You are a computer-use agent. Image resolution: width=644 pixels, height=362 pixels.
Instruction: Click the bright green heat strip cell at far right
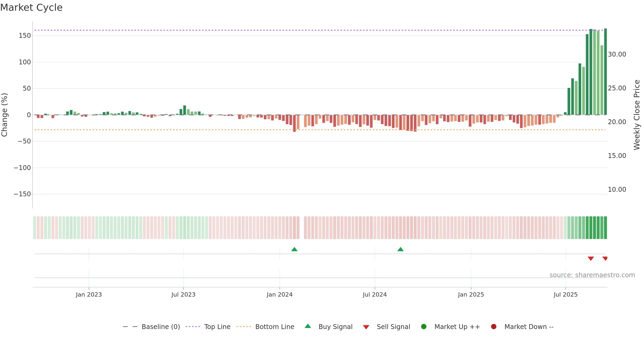(x=605, y=227)
